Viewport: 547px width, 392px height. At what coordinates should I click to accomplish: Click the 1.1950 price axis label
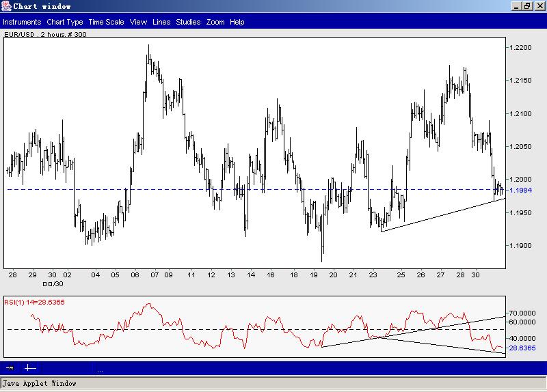(x=521, y=212)
